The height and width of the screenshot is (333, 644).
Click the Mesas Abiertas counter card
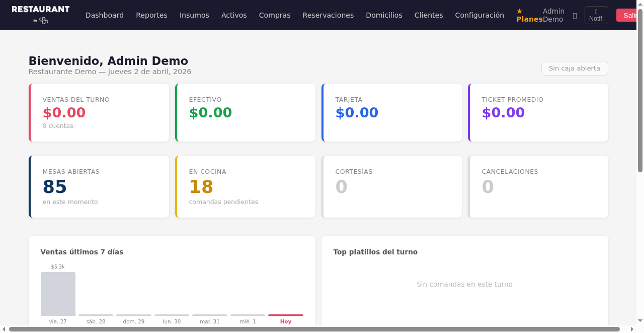[x=99, y=186]
